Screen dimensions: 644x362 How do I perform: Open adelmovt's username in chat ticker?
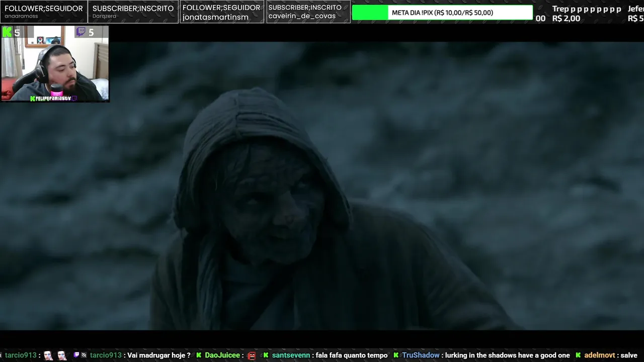pyautogui.click(x=600, y=355)
